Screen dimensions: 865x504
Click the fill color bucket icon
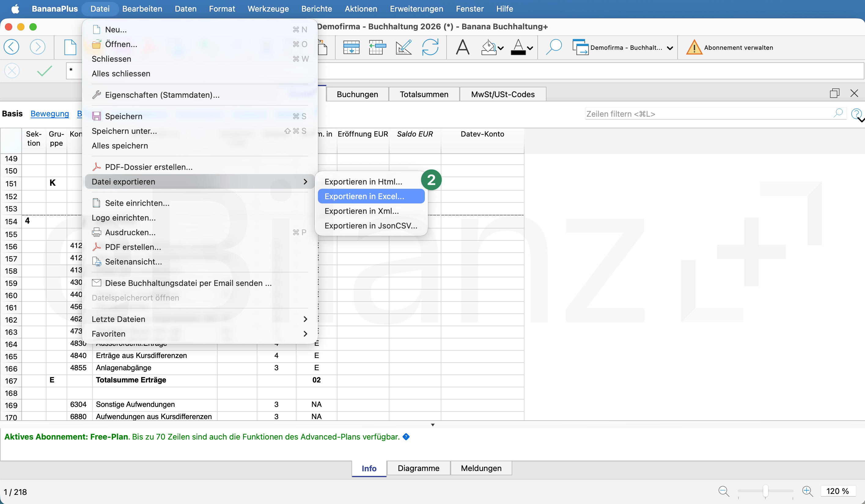tap(488, 47)
